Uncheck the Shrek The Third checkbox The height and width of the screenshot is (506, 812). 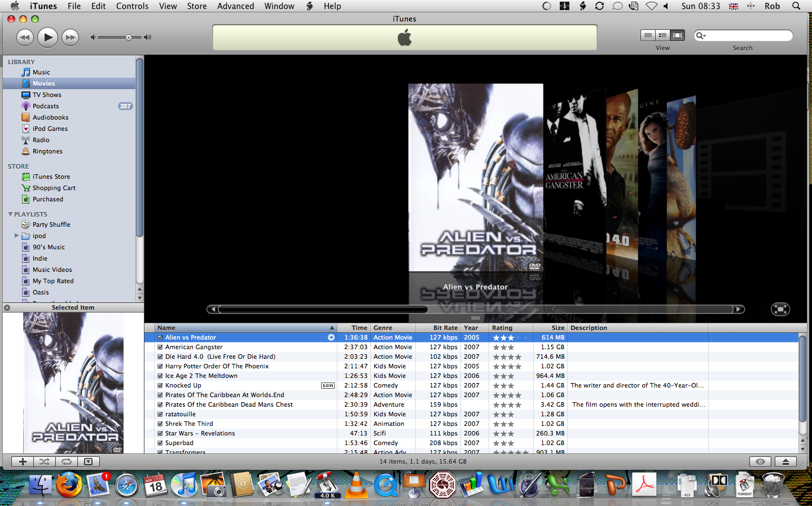[160, 424]
